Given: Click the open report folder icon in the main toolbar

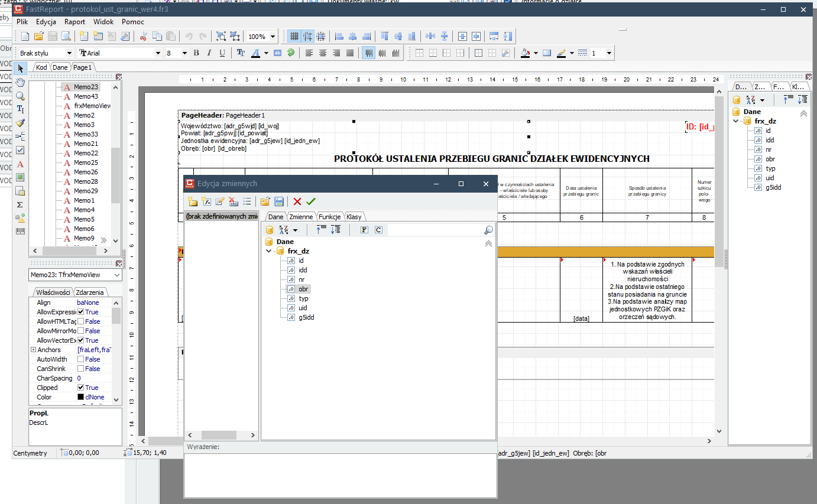Looking at the screenshot, I should point(39,37).
